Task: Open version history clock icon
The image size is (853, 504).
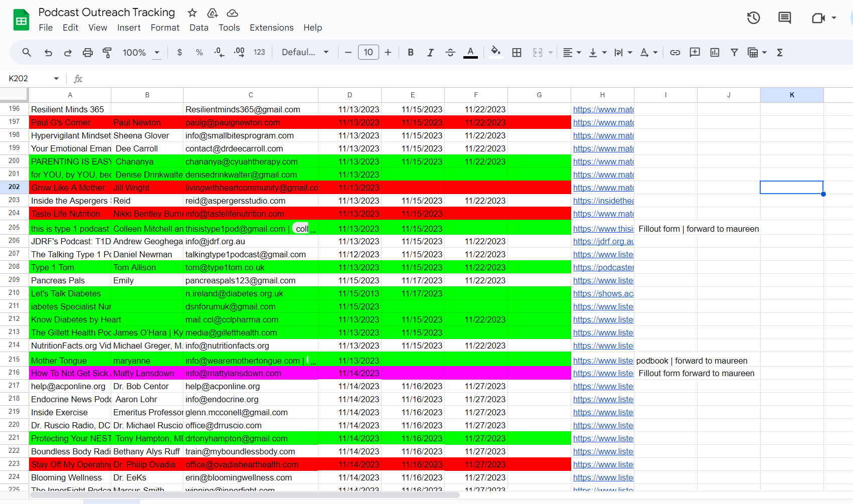Action: 753,18
